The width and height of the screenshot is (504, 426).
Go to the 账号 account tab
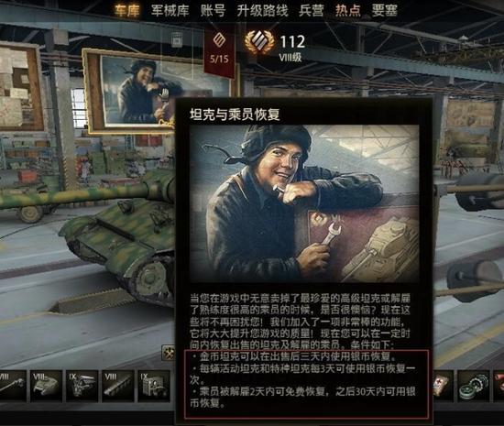click(213, 11)
